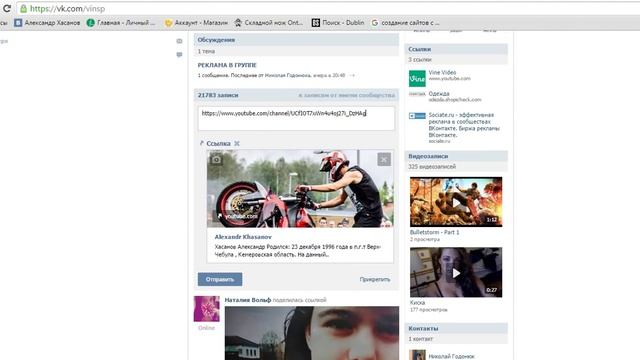Image resolution: width=640 pixels, height=360 pixels.
Task: Open the Sociate.ru advertising link
Action: [x=464, y=125]
